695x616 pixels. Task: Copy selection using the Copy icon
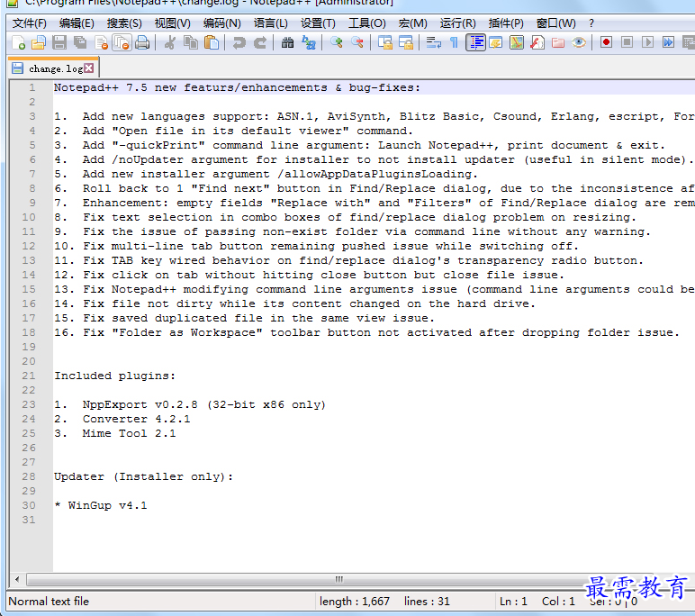click(x=191, y=42)
